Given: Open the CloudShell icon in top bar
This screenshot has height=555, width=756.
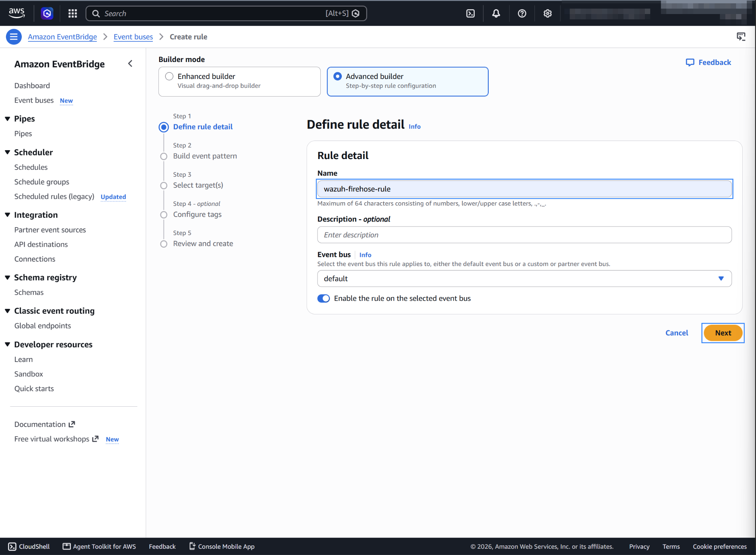Looking at the screenshot, I should [x=470, y=14].
